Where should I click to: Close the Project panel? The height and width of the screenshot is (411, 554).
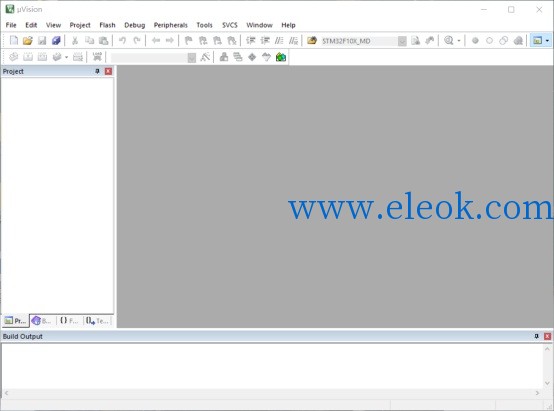pos(108,71)
